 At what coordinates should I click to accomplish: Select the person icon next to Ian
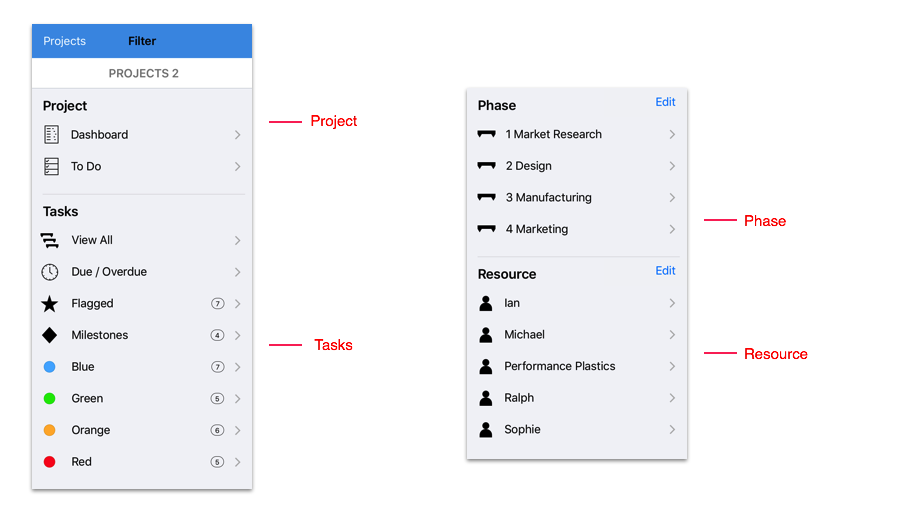point(486,303)
